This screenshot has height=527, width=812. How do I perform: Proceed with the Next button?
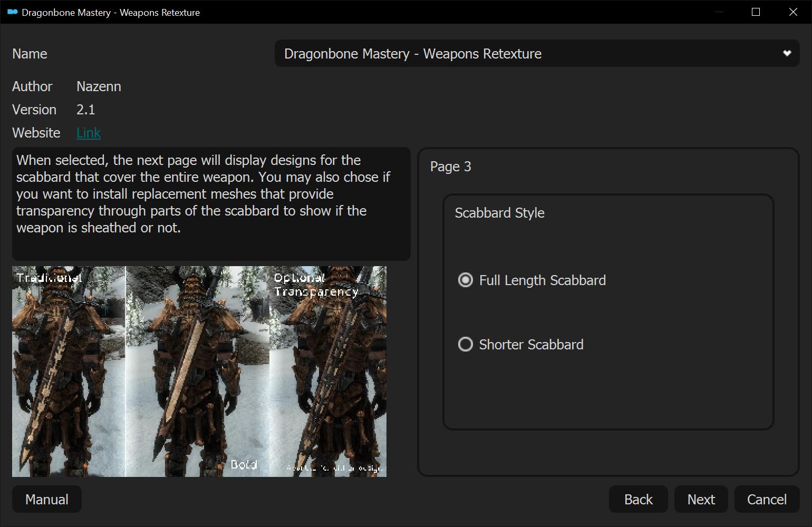701,500
